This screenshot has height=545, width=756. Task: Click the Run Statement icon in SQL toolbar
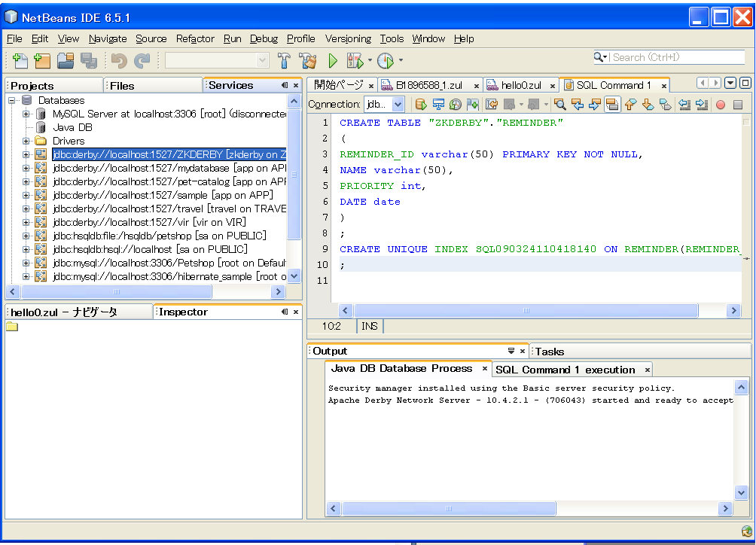(438, 104)
